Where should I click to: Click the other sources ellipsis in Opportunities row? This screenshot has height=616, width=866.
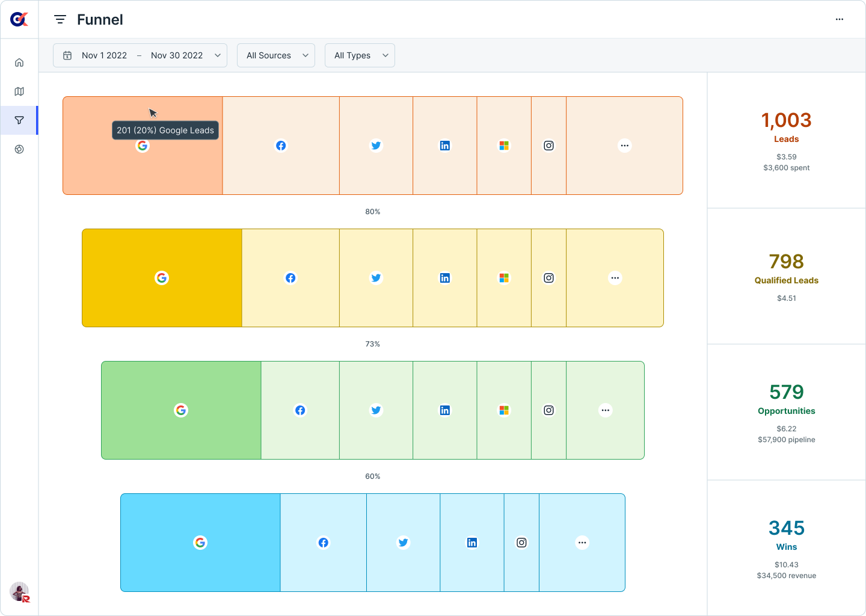coord(605,410)
